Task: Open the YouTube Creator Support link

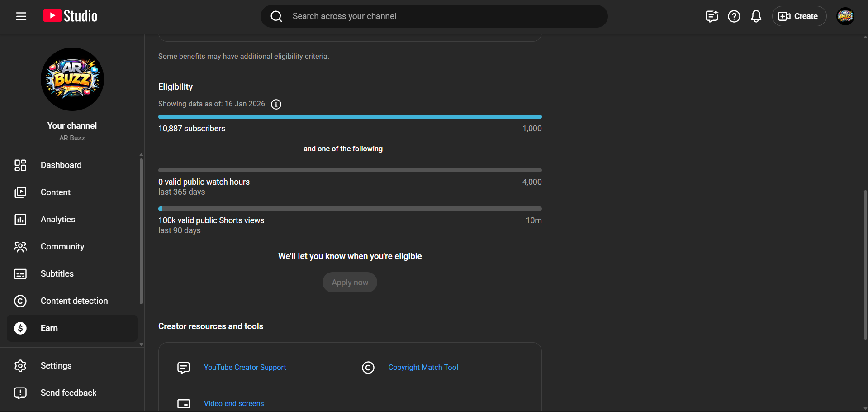Action: 245,368
